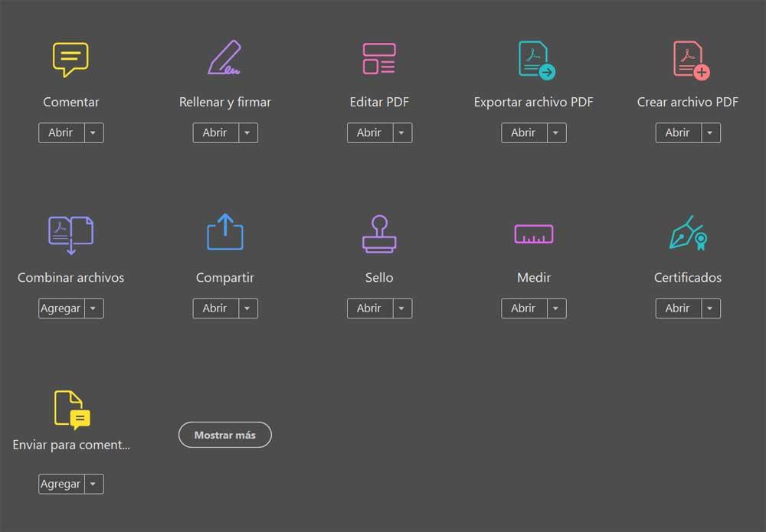The image size is (766, 532).
Task: Click the Compartir label text
Action: [224, 278]
